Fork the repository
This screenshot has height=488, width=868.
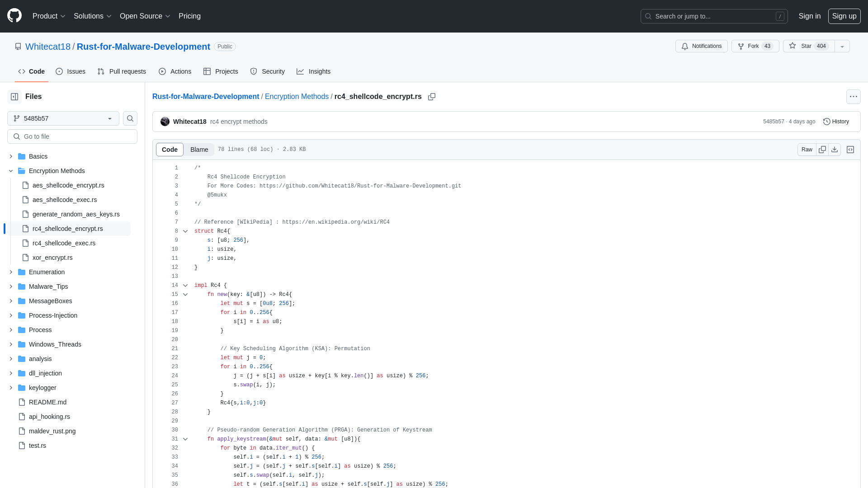[x=755, y=46]
